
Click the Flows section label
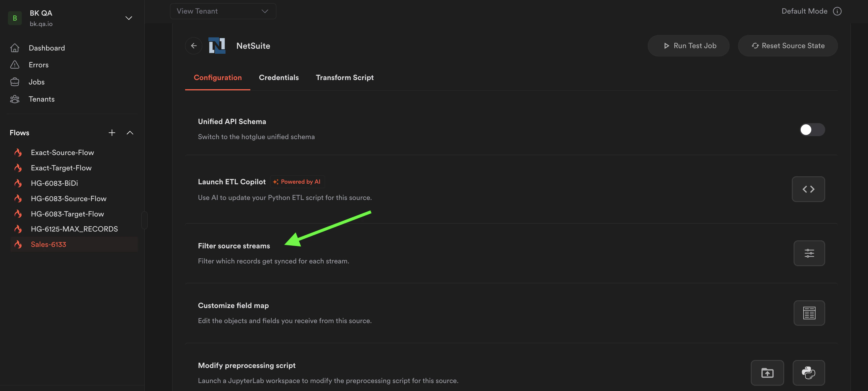[19, 133]
